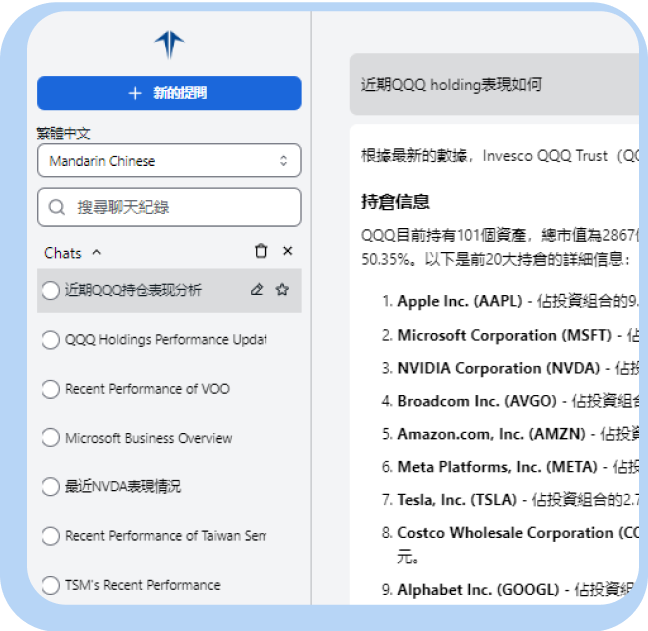Screen dimensions: 648x631
Task: Click the Chats section label
Action: point(63,253)
